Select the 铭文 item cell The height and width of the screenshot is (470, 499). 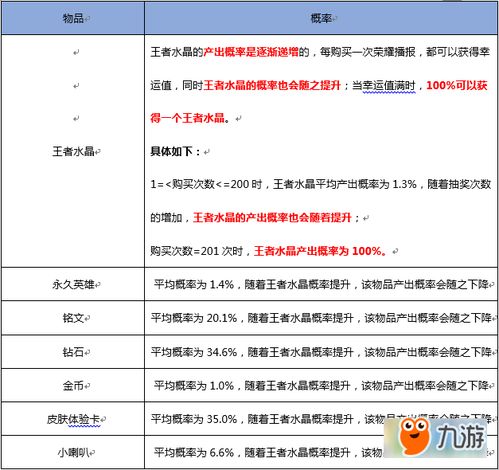pos(73,318)
